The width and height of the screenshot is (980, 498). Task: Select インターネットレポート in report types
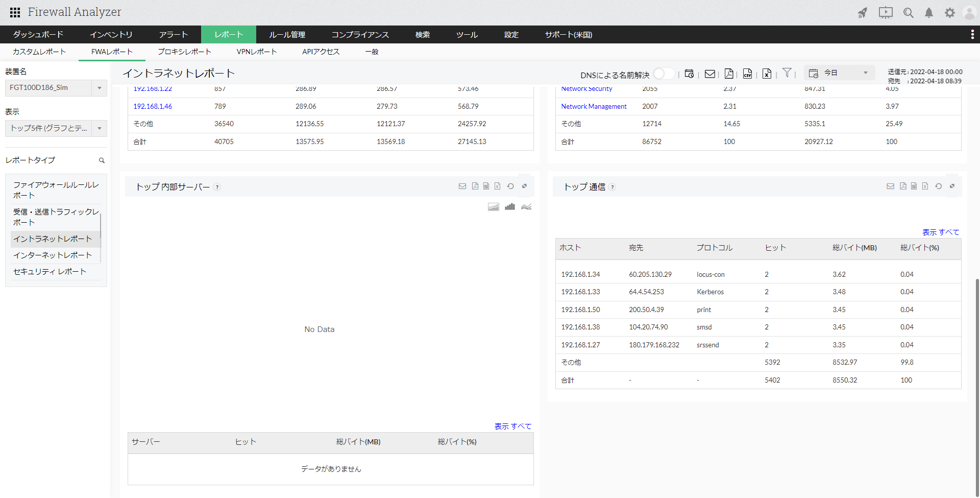(53, 255)
